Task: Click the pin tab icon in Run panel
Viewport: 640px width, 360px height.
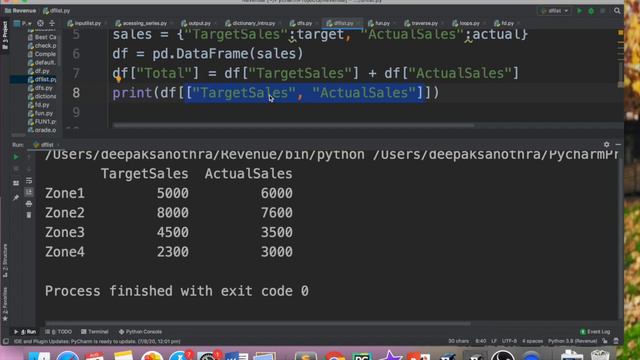Action: coord(16,198)
